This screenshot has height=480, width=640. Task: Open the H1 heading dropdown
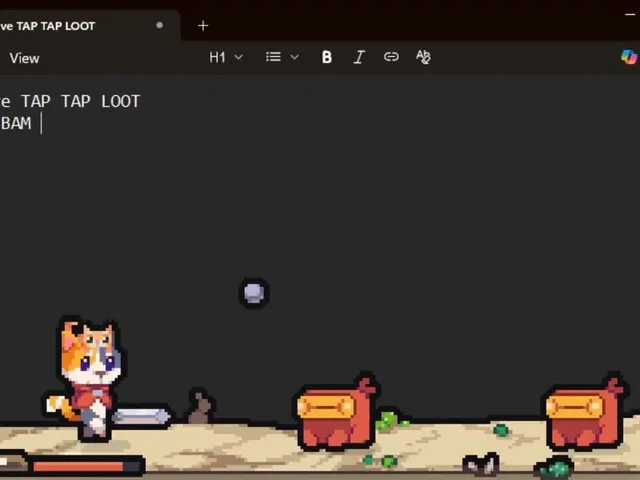point(226,57)
